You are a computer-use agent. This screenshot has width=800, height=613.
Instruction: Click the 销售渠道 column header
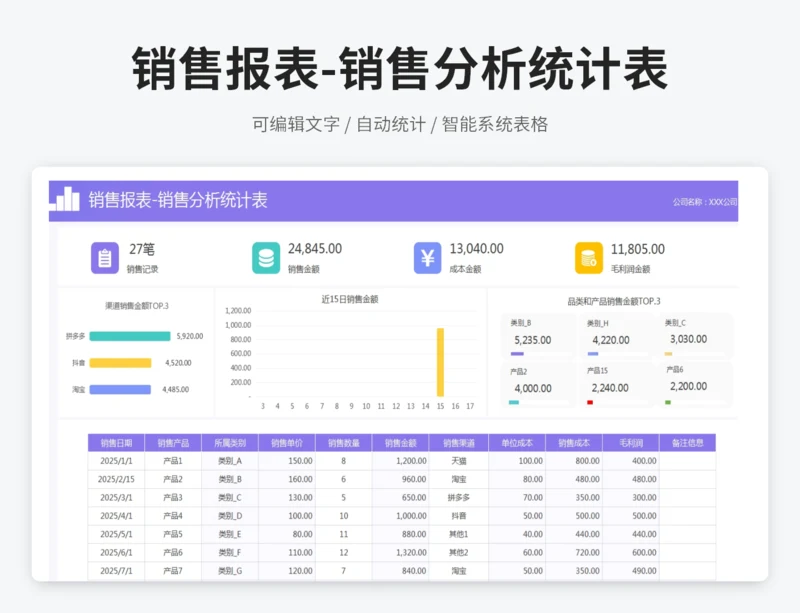click(x=459, y=443)
